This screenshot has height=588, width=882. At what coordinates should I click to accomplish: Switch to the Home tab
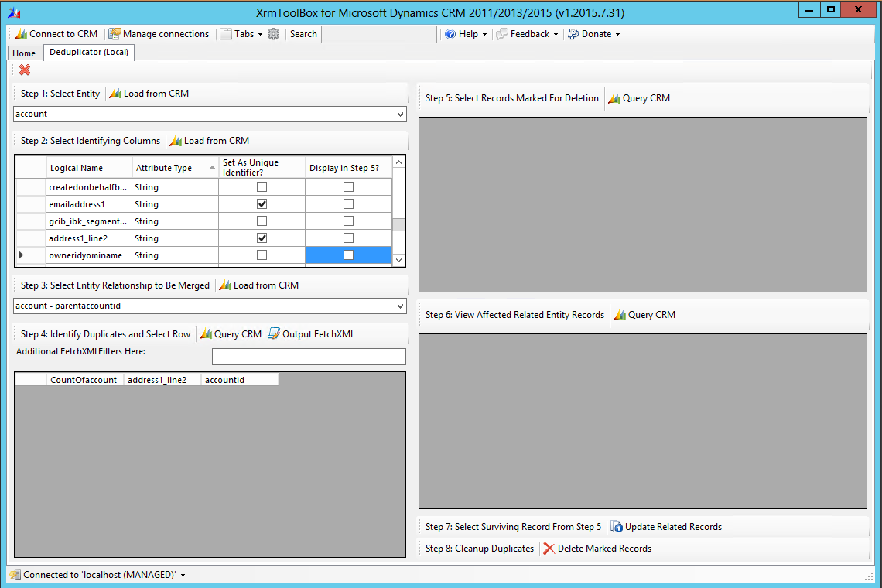(24, 53)
